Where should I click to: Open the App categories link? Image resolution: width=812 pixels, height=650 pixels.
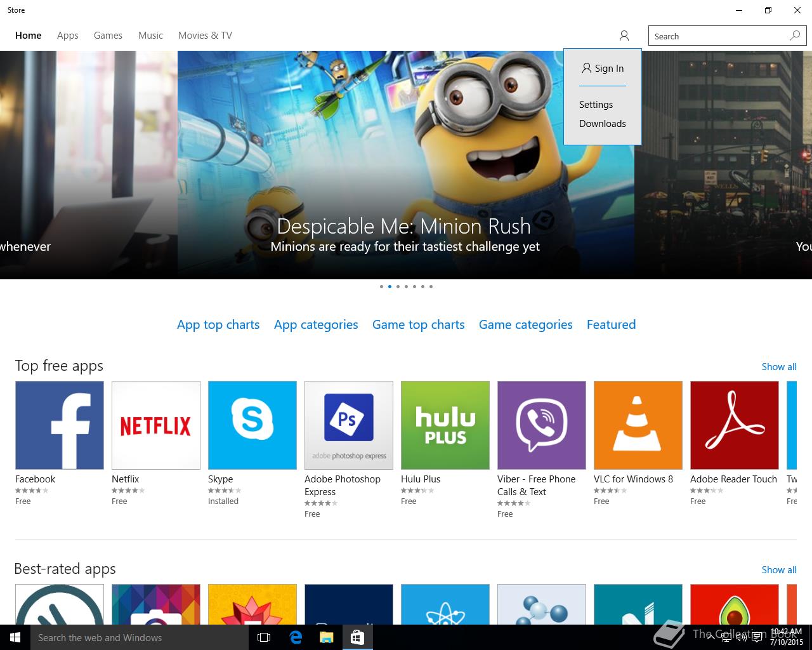coord(316,325)
